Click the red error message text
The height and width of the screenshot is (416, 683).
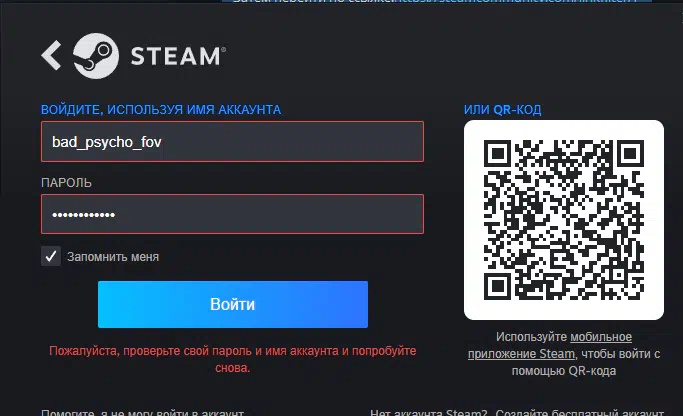click(233, 359)
